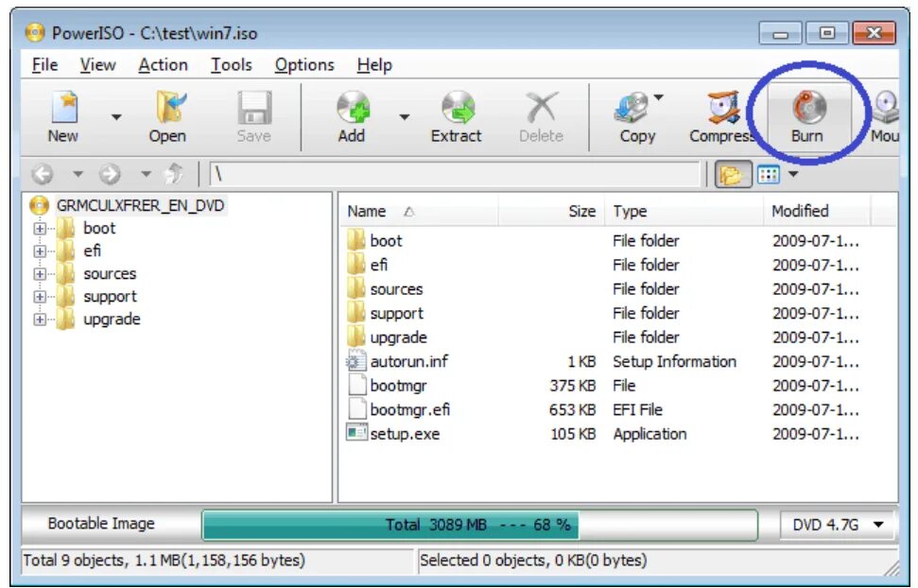The image size is (918, 588).
Task: Select support folder icon in file list
Action: click(356, 313)
